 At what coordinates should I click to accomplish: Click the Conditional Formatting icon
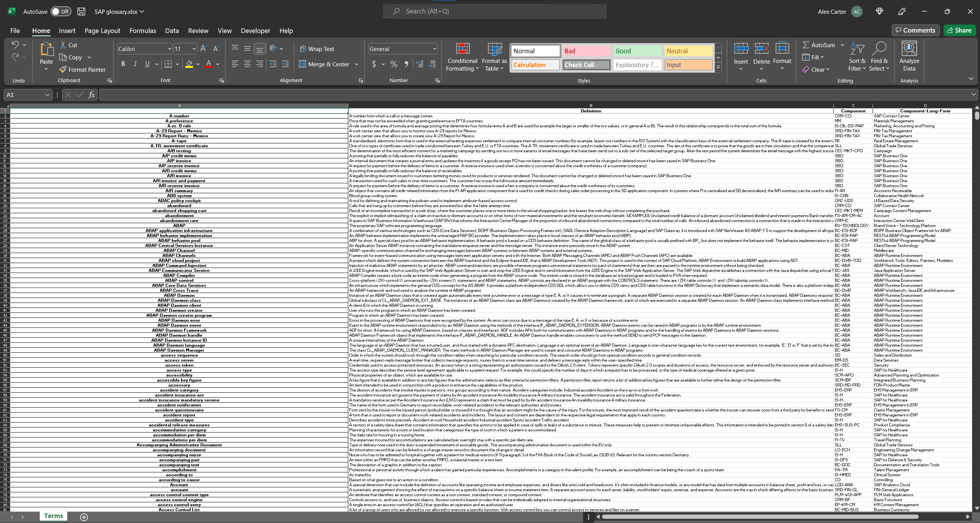click(462, 49)
